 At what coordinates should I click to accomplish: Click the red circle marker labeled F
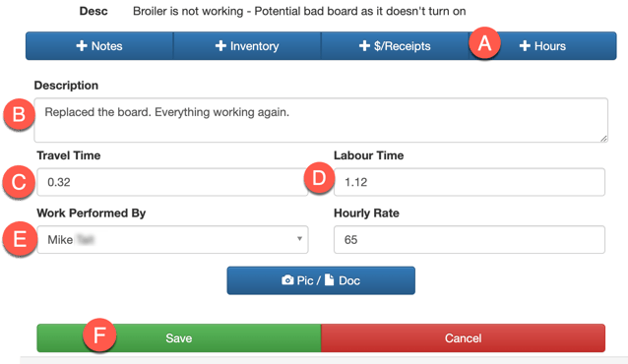[x=99, y=335]
